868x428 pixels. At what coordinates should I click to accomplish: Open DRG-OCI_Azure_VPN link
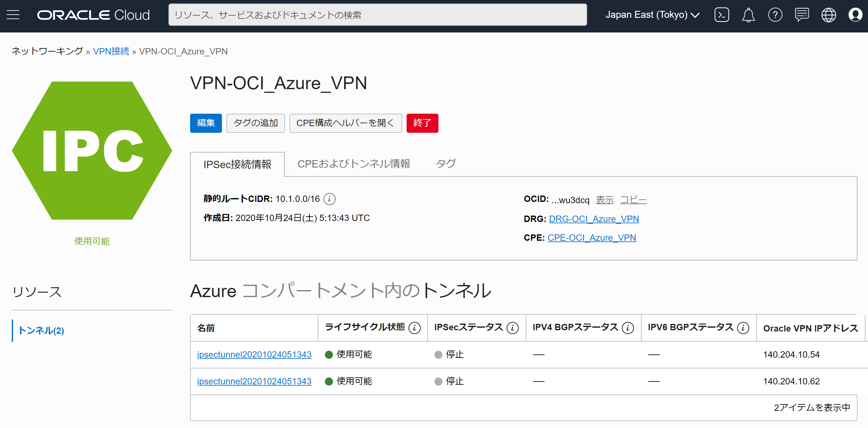594,219
